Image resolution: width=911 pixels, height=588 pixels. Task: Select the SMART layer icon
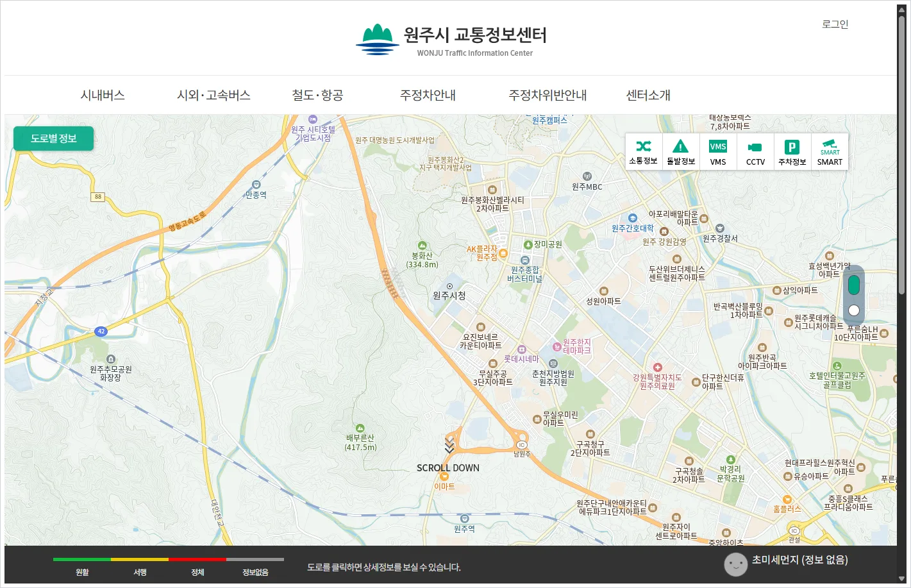830,151
